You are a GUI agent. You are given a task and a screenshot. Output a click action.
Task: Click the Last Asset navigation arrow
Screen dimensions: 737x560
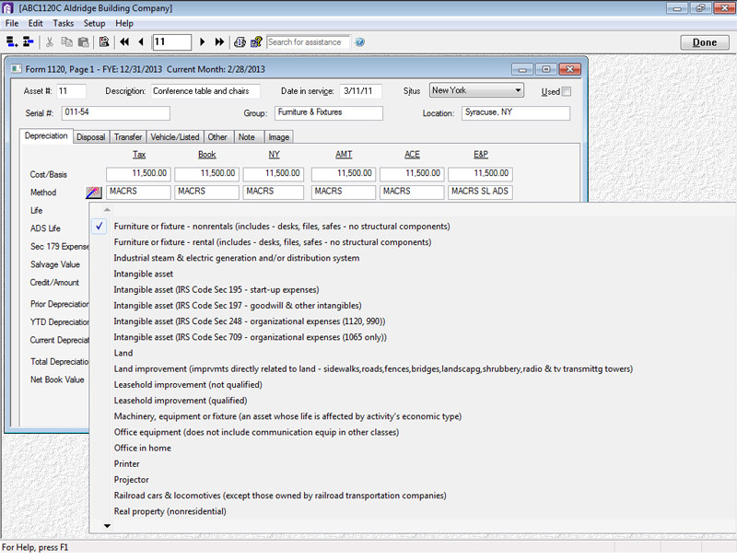click(219, 41)
